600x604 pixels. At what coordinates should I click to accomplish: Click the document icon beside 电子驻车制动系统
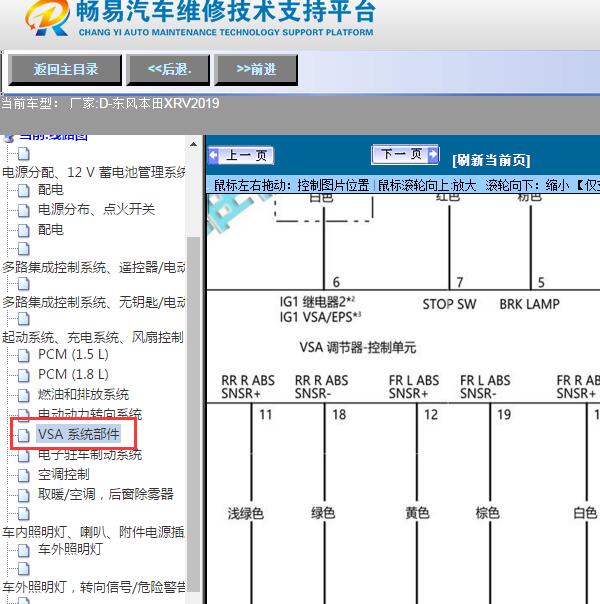tap(24, 456)
